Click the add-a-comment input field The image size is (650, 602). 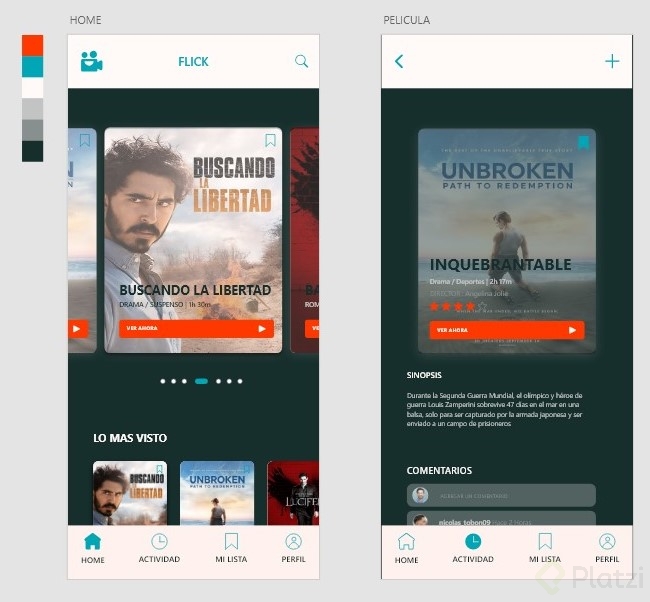pyautogui.click(x=501, y=495)
